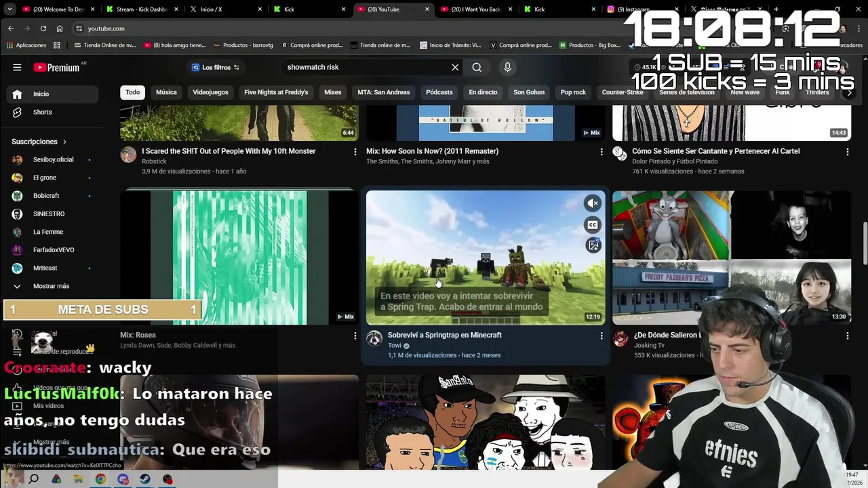Clear the 'showmatch risk' search text
The height and width of the screenshot is (488, 868).
455,67
